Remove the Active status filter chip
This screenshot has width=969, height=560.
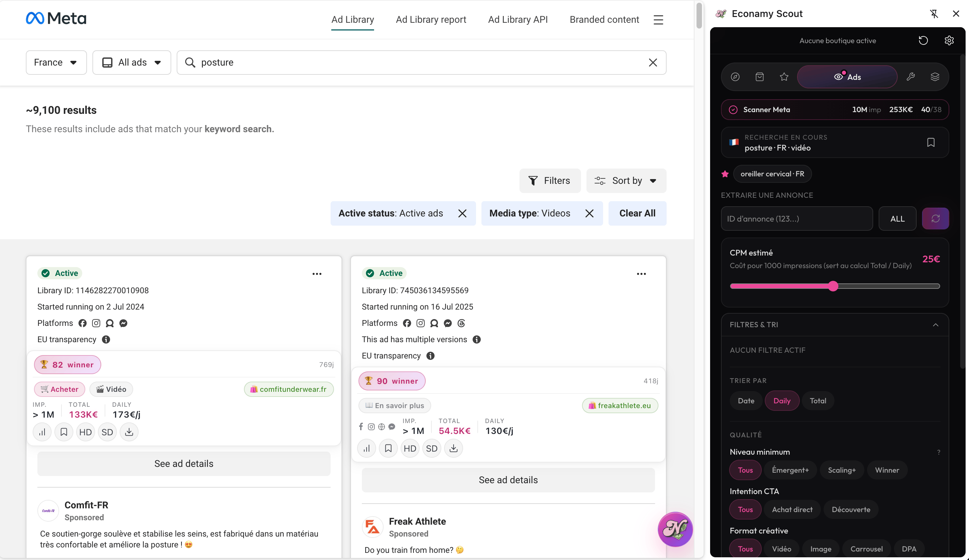pyautogui.click(x=462, y=213)
